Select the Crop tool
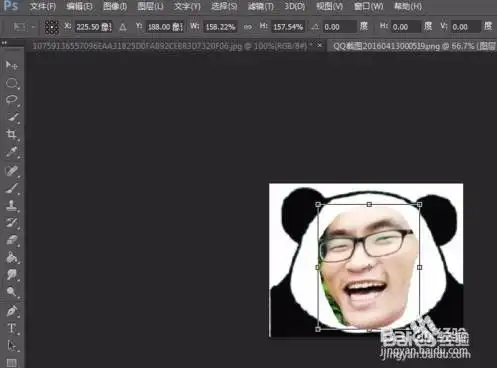The height and width of the screenshot is (368, 497). point(12,134)
